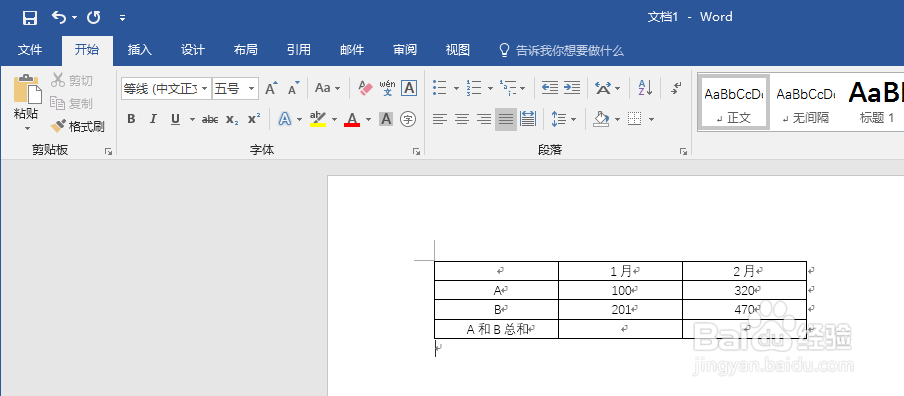Apply bullet list
The image size is (904, 396).
pyautogui.click(x=440, y=88)
